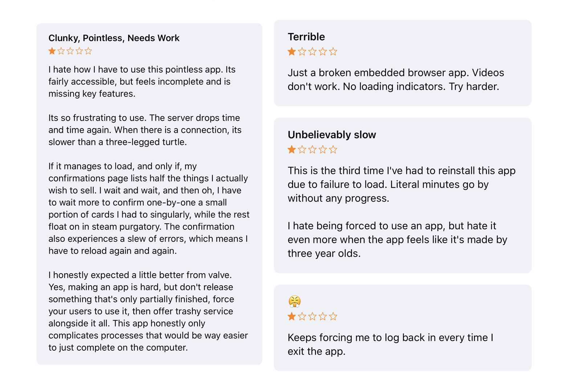This screenshot has width=566, height=392.
Task: Click fifth empty star on Clunky review
Action: click(x=88, y=51)
